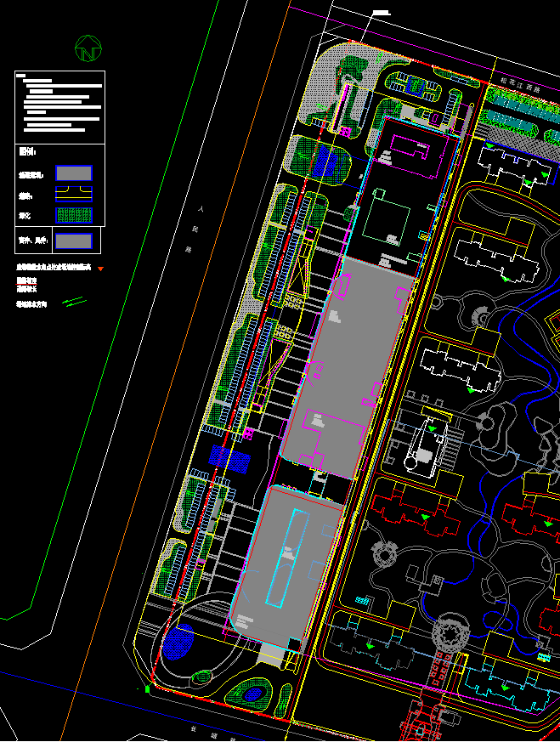Click the green drainage direction arrows in legend
The image size is (560, 742).
click(74, 302)
